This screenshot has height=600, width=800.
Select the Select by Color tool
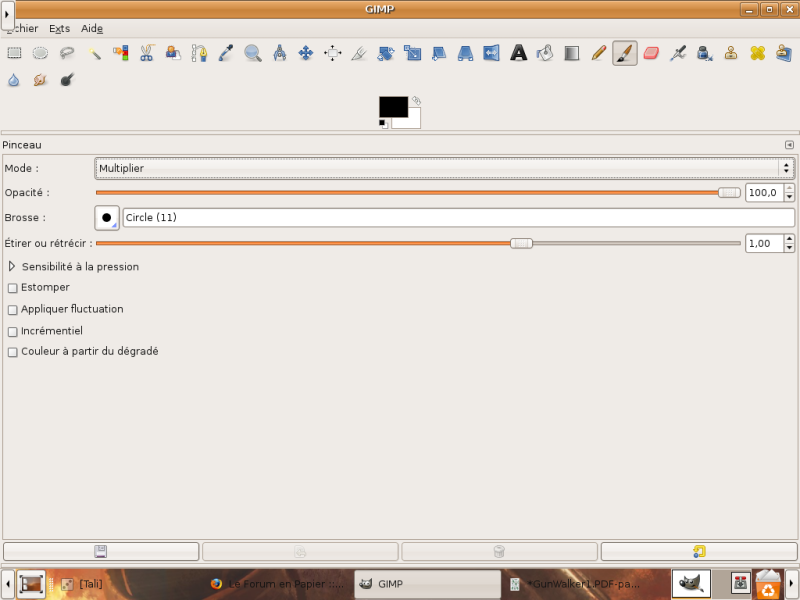coord(120,53)
